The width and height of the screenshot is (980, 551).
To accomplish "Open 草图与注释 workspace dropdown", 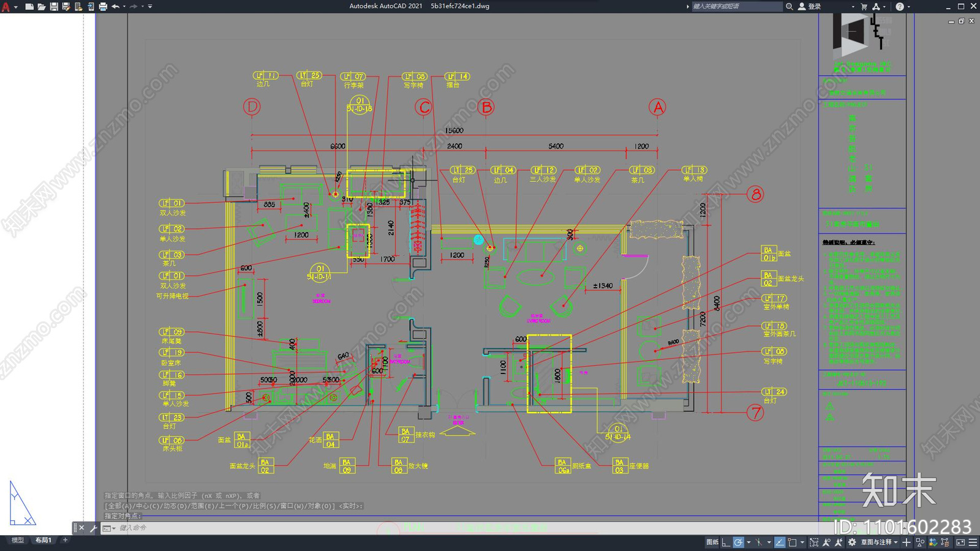I will pyautogui.click(x=881, y=542).
